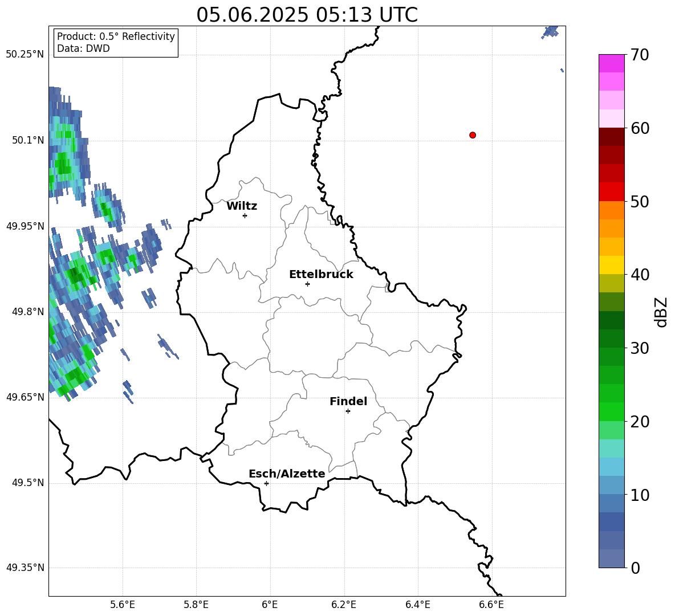Click the 30 colorbar tick label
Image resolution: width=675 pixels, height=616 pixels.
(640, 348)
